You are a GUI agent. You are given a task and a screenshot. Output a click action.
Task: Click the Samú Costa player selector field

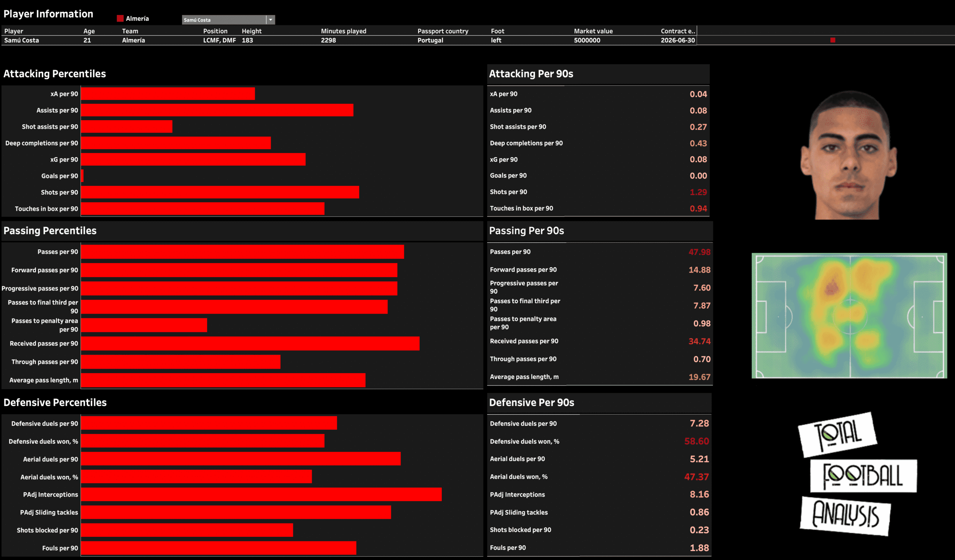(x=223, y=20)
